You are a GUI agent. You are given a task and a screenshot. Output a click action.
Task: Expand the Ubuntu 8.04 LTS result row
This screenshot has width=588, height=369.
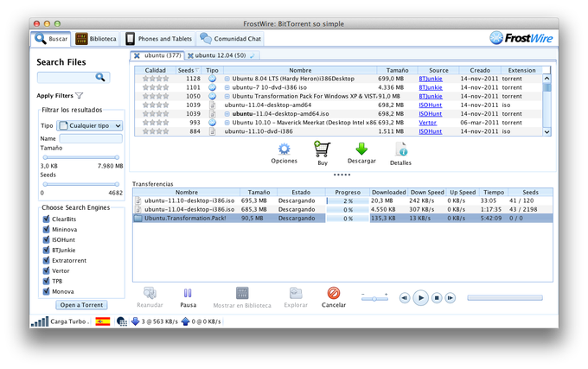227,79
